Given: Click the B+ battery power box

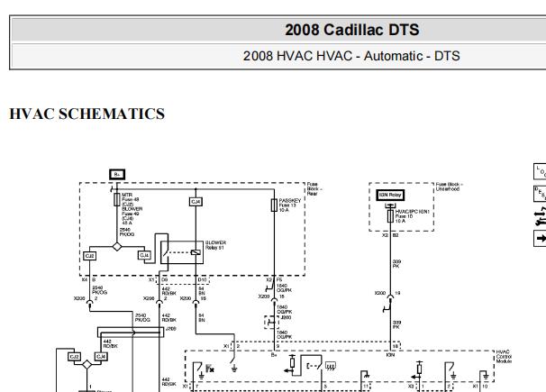Looking at the screenshot, I should click(x=117, y=174).
